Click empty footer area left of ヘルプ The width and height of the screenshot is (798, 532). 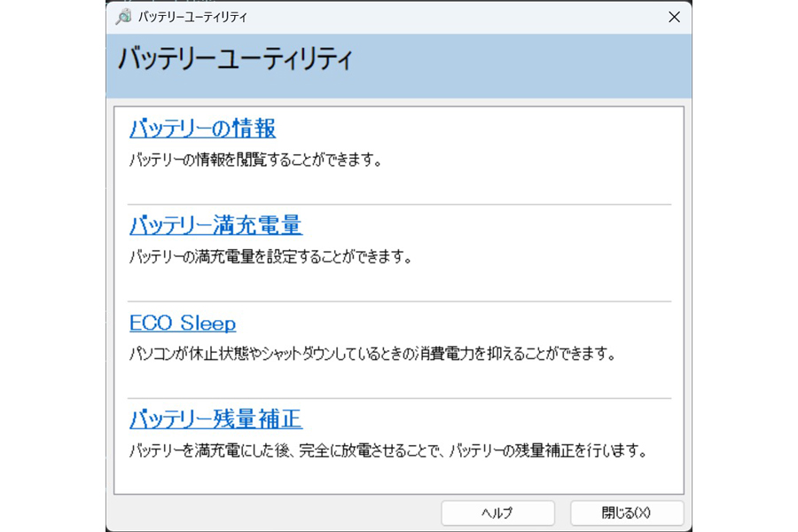[x=275, y=512]
